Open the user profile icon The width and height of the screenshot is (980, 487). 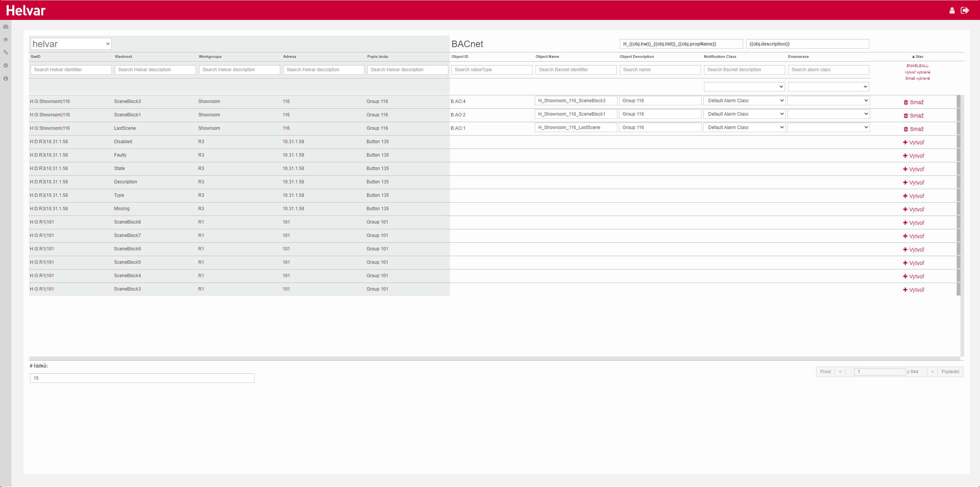[x=952, y=10]
